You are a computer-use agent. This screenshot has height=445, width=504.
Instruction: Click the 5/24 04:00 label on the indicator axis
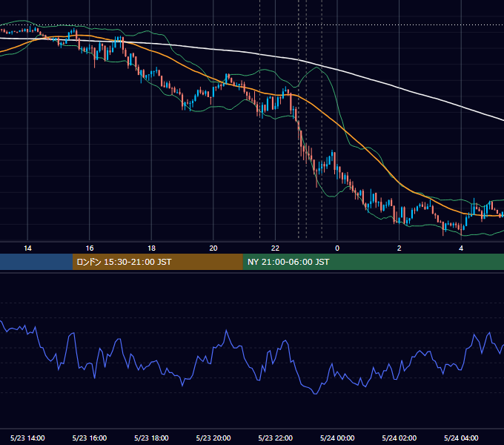[x=461, y=438]
